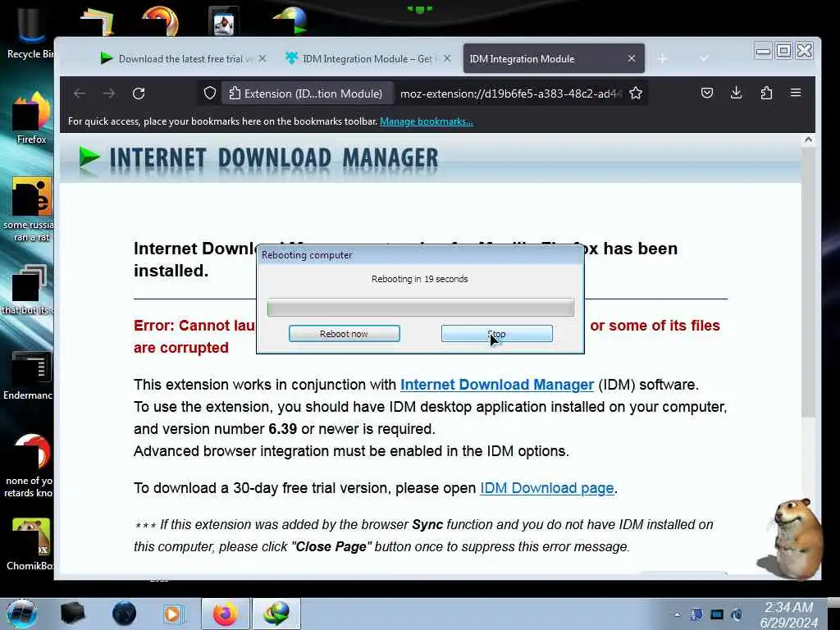Click the Extension (ID...tion Module) identity box
This screenshot has height=630, width=840.
point(306,94)
